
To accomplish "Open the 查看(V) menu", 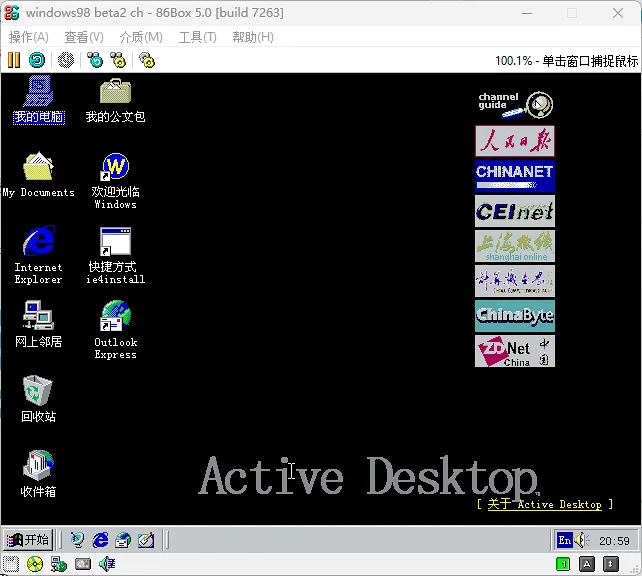I will (84, 37).
